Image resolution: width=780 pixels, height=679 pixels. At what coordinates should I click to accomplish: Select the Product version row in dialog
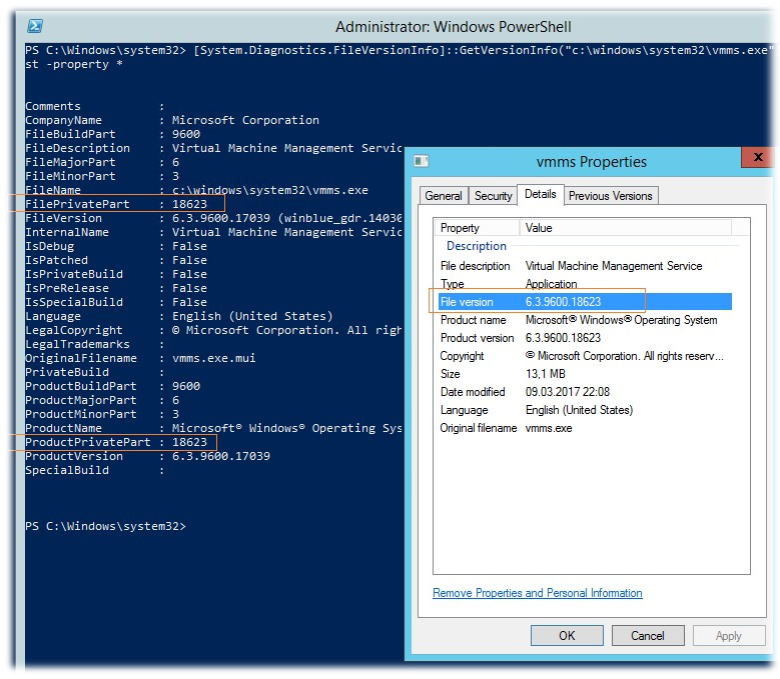(585, 338)
